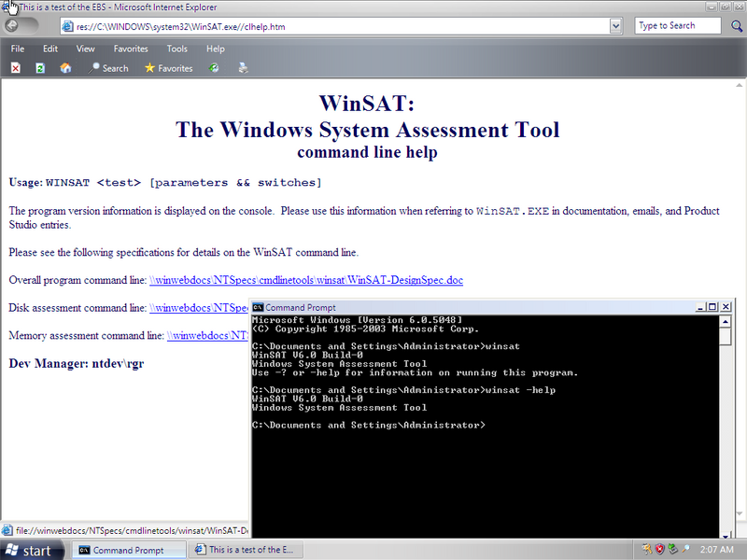Switch to the 'This is a test' IE taskbar button
This screenshot has width=747, height=560.
pyautogui.click(x=246, y=550)
